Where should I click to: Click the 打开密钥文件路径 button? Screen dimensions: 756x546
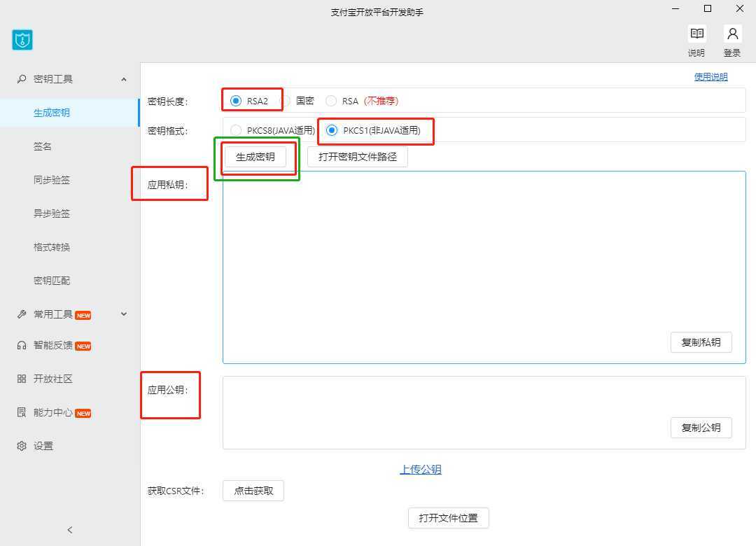(357, 157)
